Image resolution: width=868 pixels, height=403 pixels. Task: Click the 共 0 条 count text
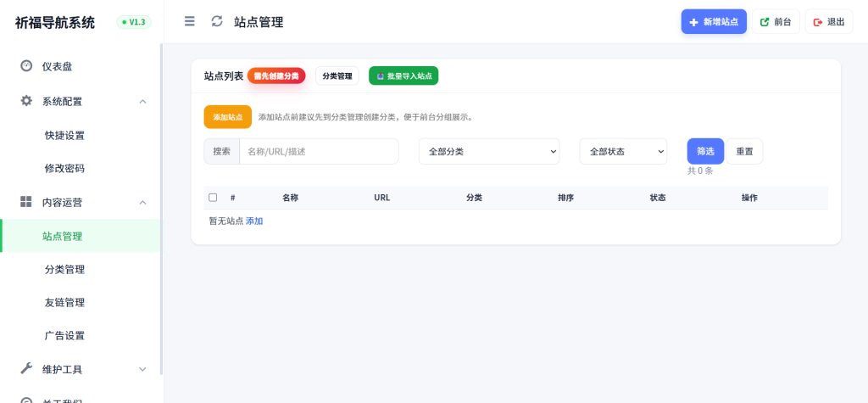click(700, 171)
